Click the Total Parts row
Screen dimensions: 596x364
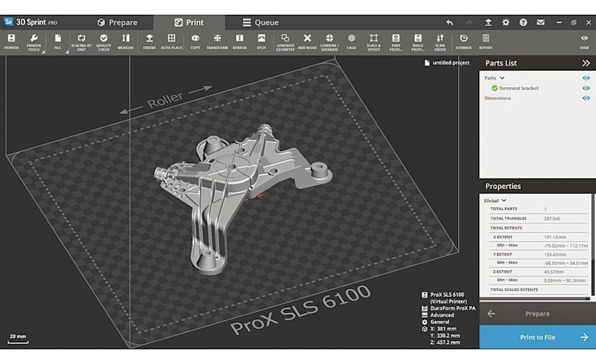[x=539, y=208]
